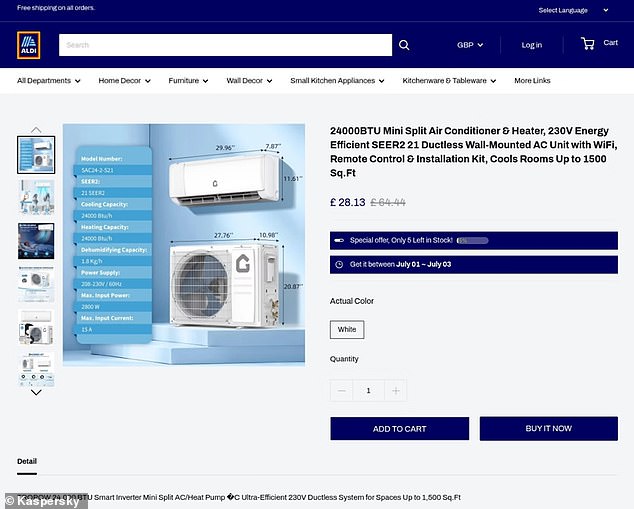Click the ALDI logo
The image size is (634, 509).
click(x=29, y=45)
